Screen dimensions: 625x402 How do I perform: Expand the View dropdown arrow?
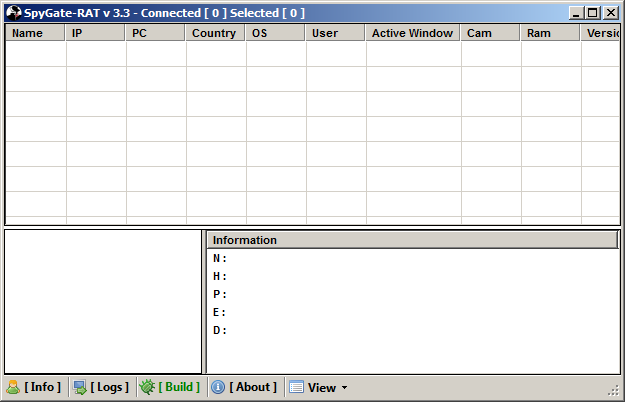pos(345,388)
